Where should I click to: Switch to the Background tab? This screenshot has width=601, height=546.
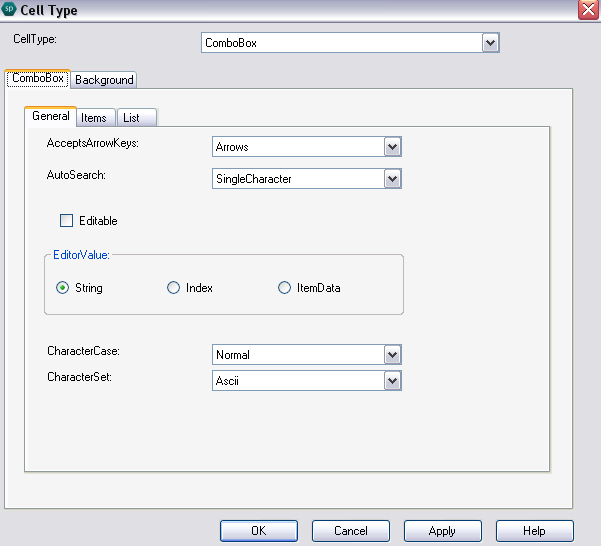104,80
